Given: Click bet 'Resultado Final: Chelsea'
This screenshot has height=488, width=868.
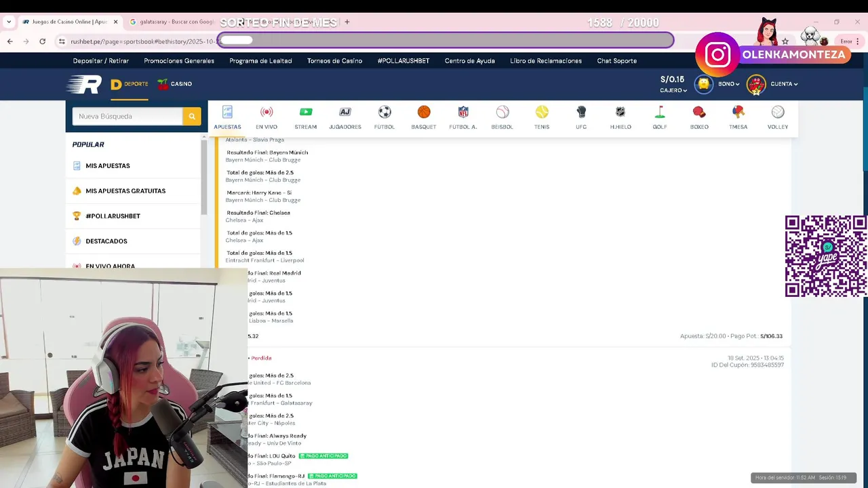Looking at the screenshot, I should (258, 213).
